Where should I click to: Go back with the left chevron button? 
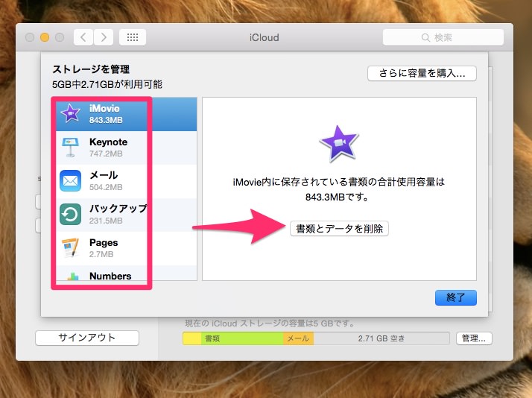83,37
